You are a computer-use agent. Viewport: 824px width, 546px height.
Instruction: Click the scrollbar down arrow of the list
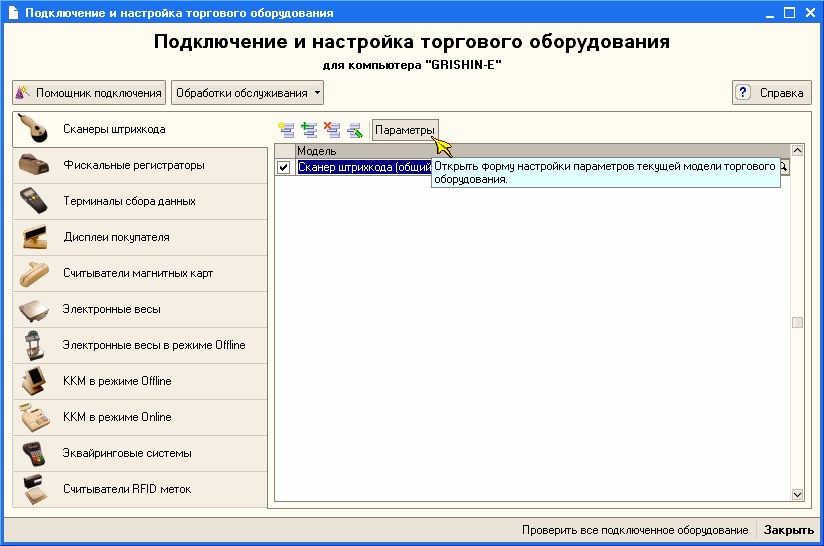pyautogui.click(x=797, y=494)
